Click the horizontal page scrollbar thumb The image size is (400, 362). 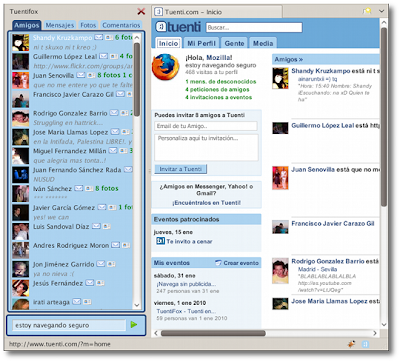click(213, 333)
